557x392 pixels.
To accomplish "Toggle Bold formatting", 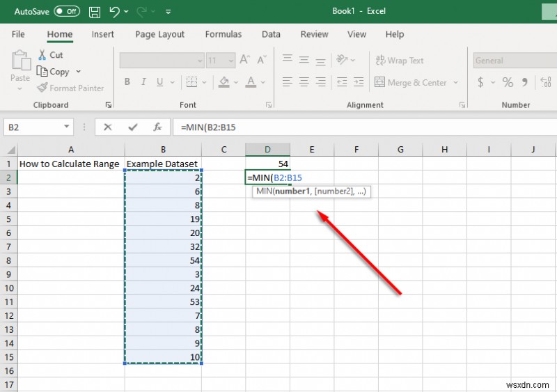I will pos(127,82).
